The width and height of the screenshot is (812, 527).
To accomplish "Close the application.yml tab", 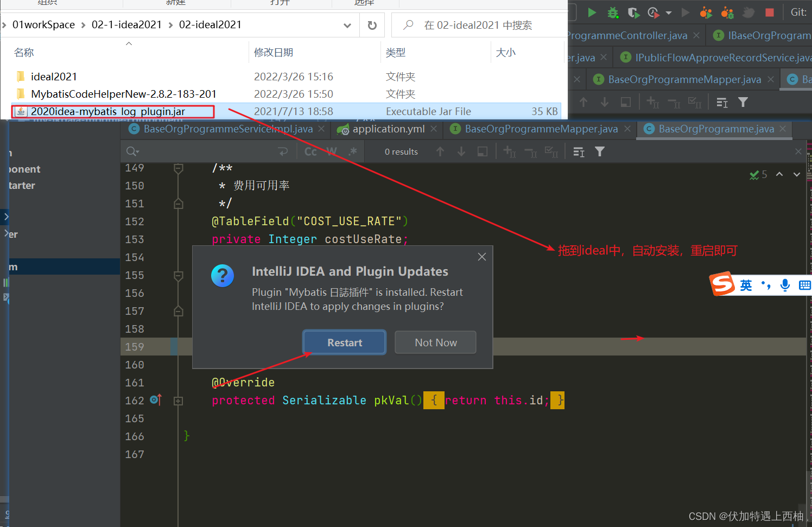I will coord(434,129).
